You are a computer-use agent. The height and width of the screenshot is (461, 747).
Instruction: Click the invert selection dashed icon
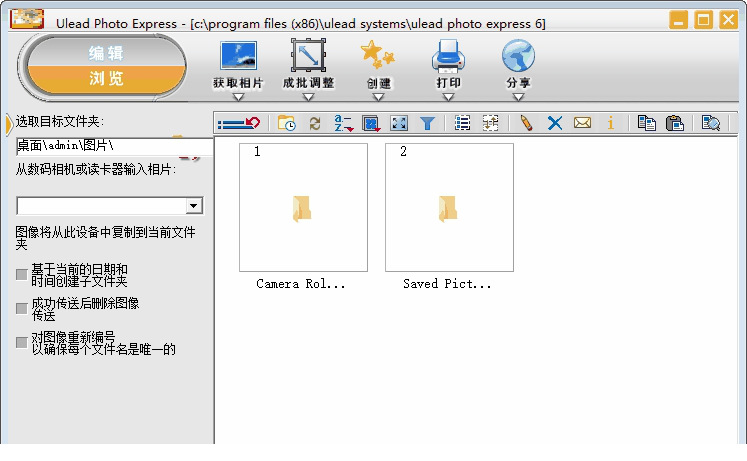490,123
